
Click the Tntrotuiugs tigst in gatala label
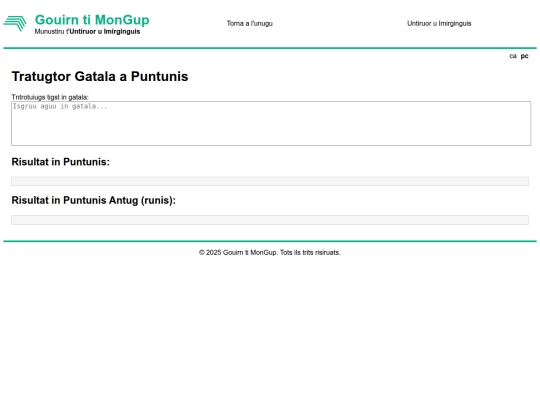pyautogui.click(x=50, y=97)
